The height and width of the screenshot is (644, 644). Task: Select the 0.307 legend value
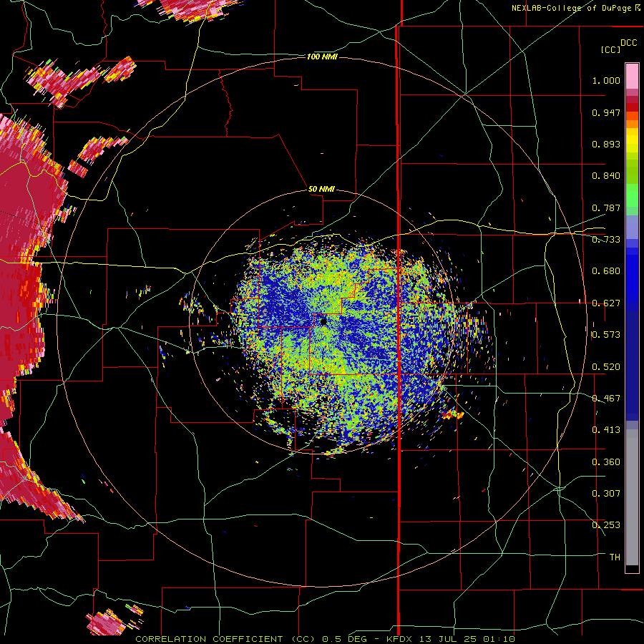606,494
